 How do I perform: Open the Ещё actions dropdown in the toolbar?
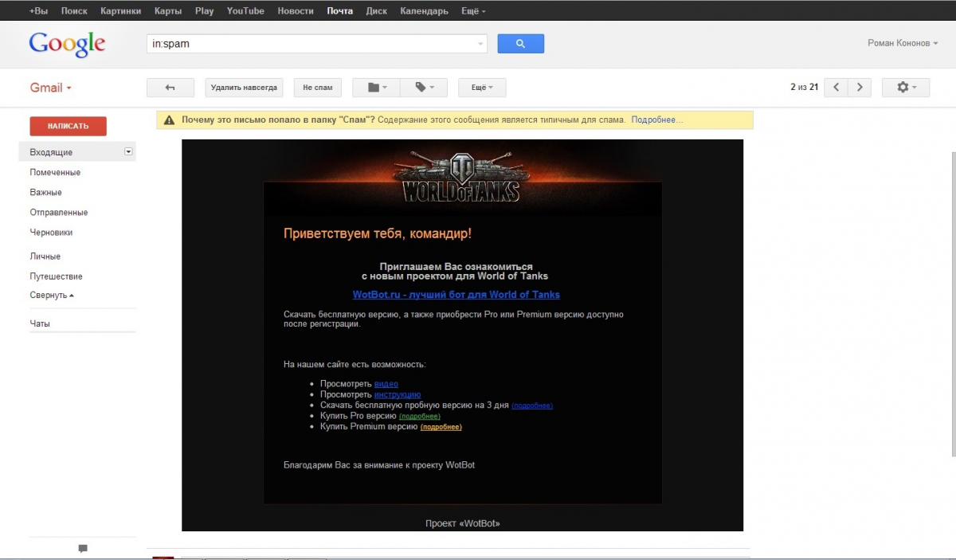pyautogui.click(x=482, y=88)
